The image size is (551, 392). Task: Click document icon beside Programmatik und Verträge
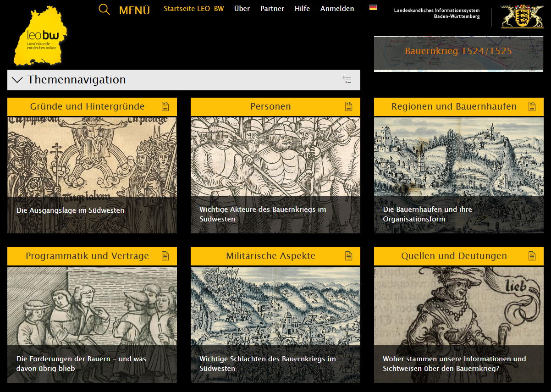pyautogui.click(x=165, y=256)
